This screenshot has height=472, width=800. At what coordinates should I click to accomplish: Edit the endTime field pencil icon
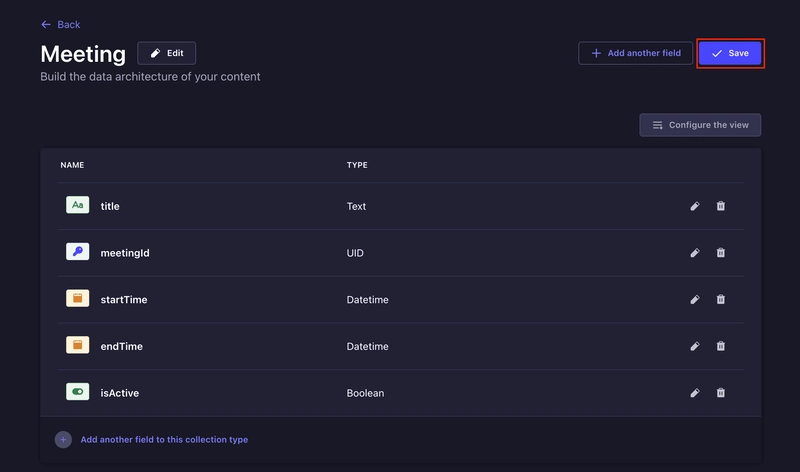coord(694,346)
